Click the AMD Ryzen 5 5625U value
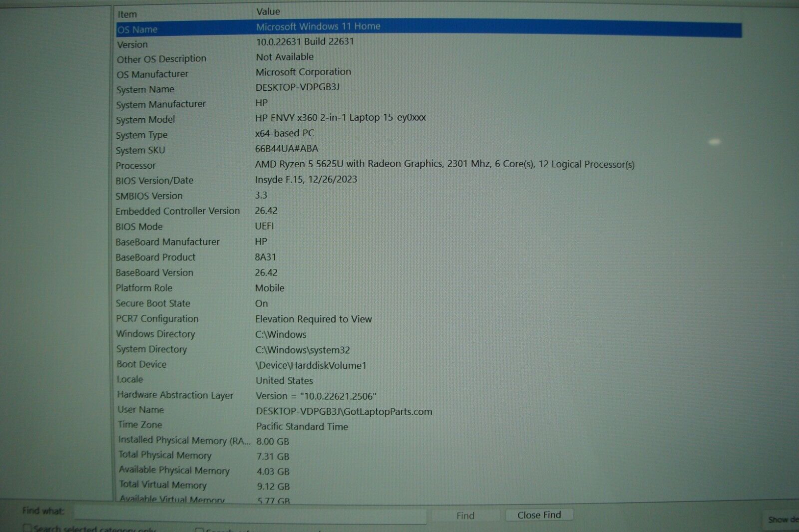This screenshot has width=799, height=532. pyautogui.click(x=444, y=164)
